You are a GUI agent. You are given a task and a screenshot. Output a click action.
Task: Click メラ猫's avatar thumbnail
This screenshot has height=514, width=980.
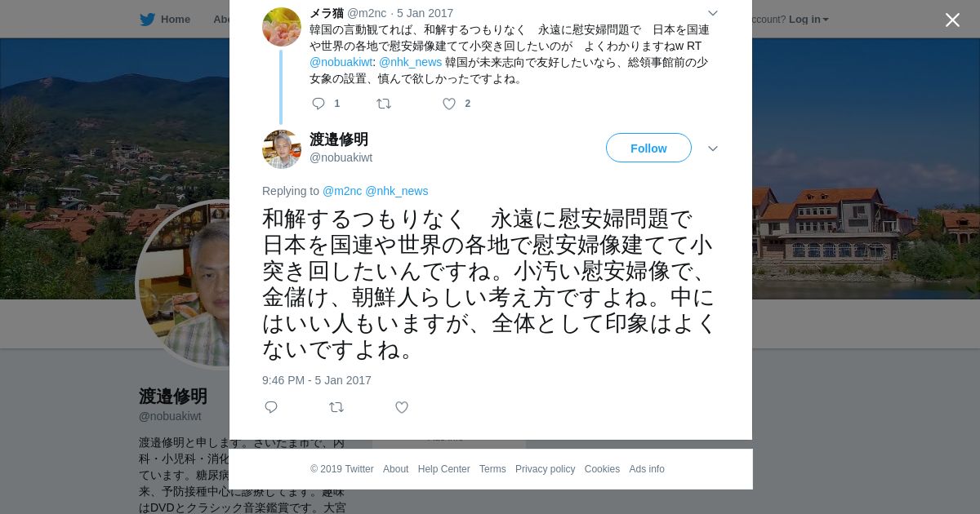(282, 27)
